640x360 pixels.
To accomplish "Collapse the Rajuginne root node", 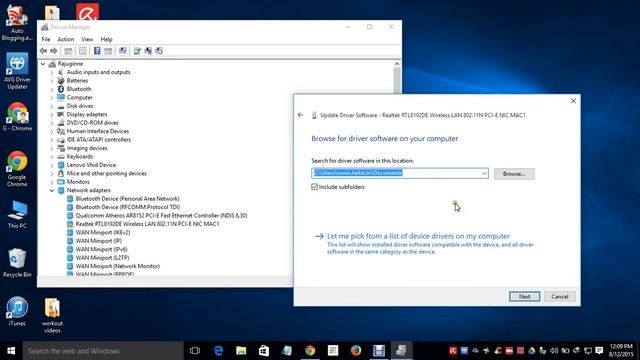I will 43,64.
